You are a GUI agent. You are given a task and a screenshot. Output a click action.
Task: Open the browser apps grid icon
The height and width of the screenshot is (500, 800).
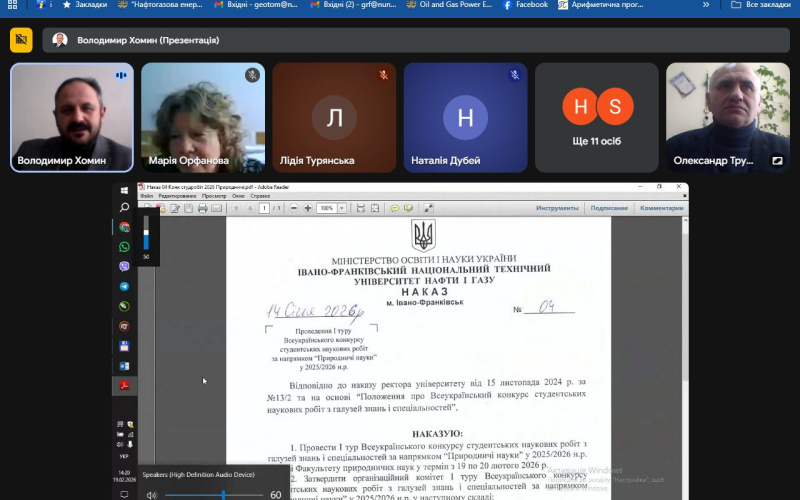(12, 5)
